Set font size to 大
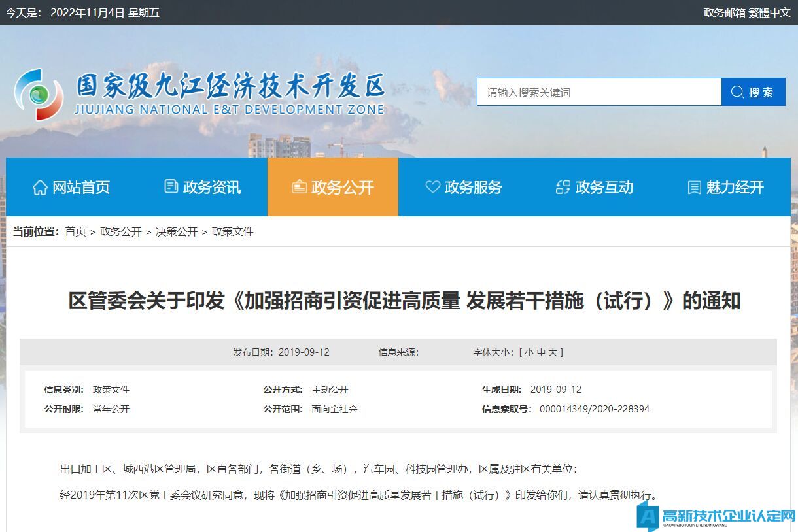The image size is (798, 532). tap(553, 352)
